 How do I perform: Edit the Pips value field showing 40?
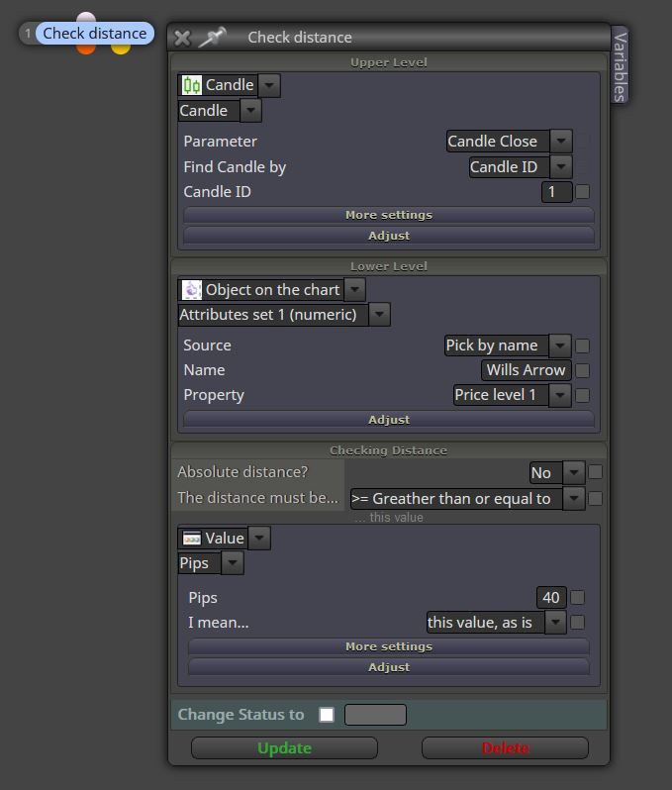coord(551,598)
